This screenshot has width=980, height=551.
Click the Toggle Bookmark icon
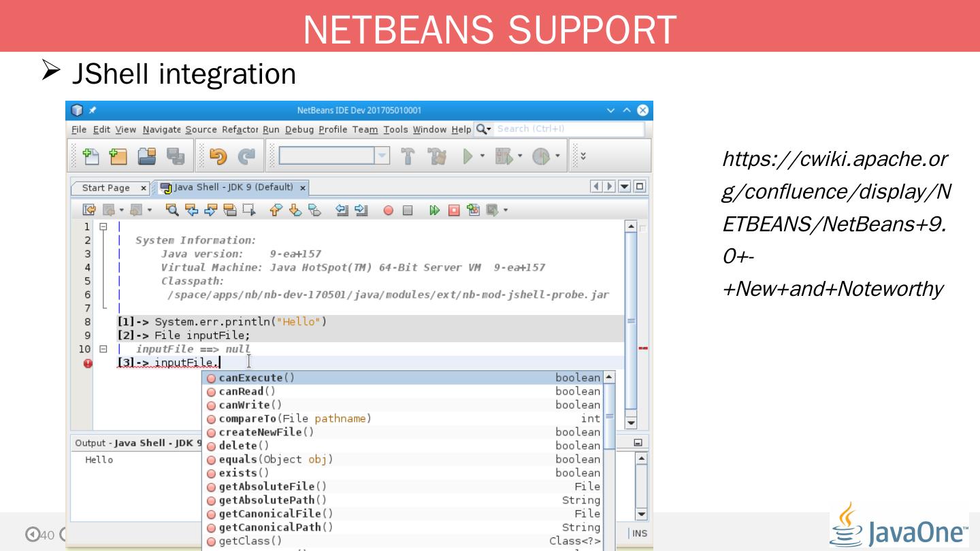click(x=314, y=210)
